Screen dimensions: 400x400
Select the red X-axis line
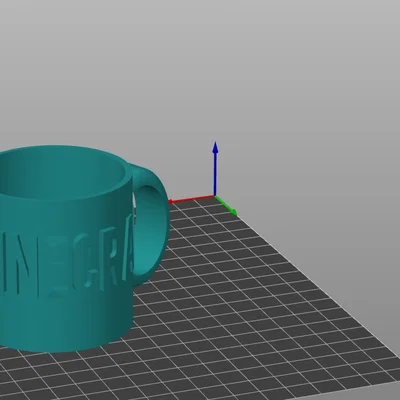[192, 199]
